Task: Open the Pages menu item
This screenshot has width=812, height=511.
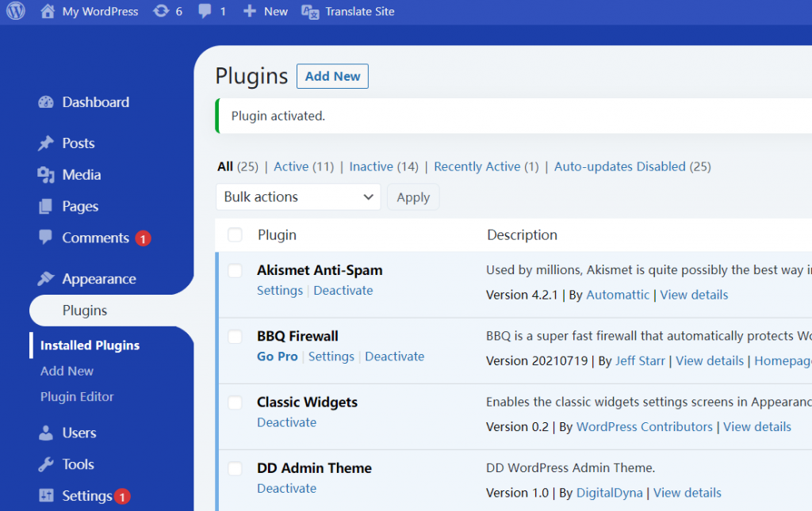Action: point(80,206)
